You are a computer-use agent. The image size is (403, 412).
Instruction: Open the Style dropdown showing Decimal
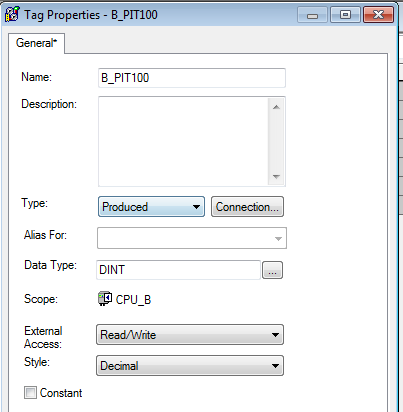pyautogui.click(x=190, y=366)
